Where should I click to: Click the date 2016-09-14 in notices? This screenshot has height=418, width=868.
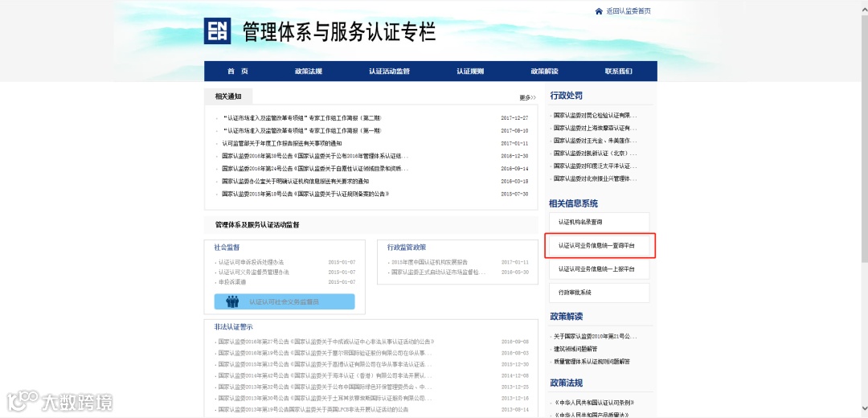pyautogui.click(x=515, y=169)
